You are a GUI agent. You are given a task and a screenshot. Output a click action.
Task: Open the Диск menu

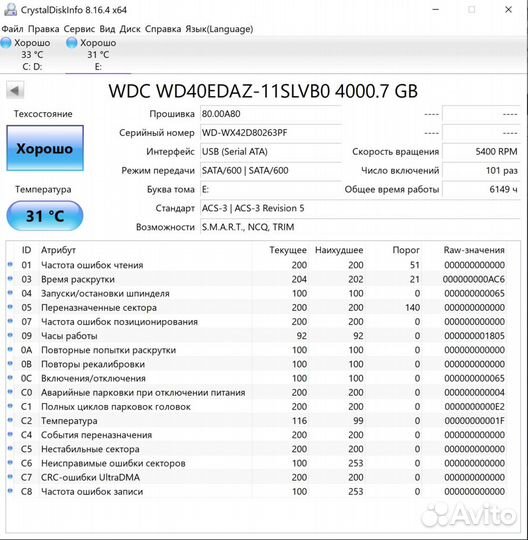coord(130,29)
